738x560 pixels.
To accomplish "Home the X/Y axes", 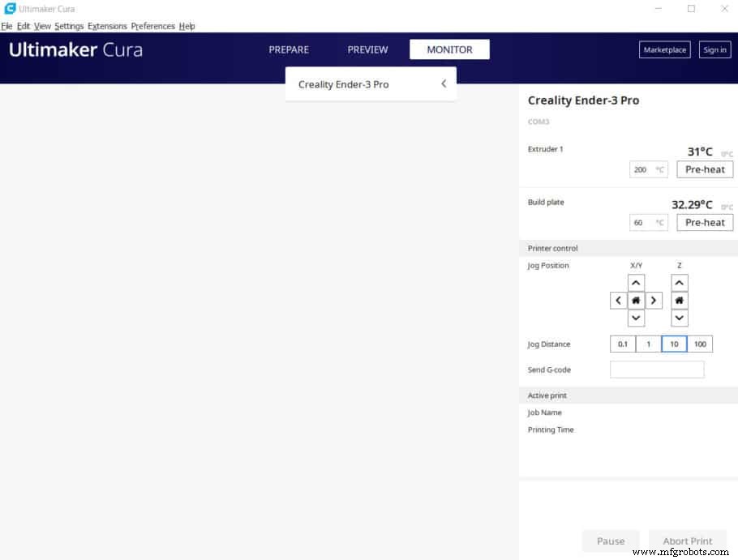I will [637, 301].
